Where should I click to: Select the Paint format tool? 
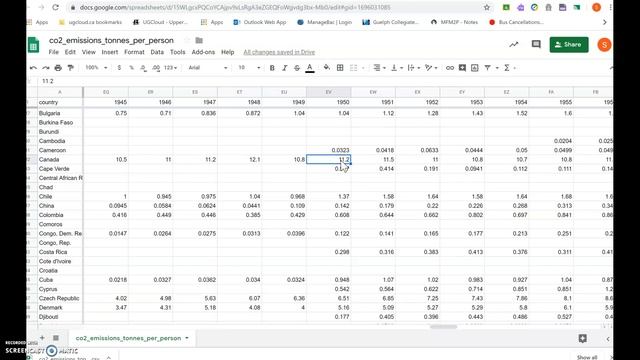70,68
